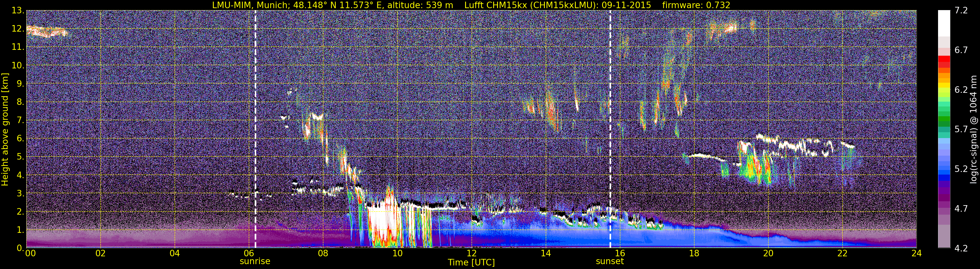
Task: Click the plot title starting with LMU-MIM, Munich
Action: tap(471, 5)
